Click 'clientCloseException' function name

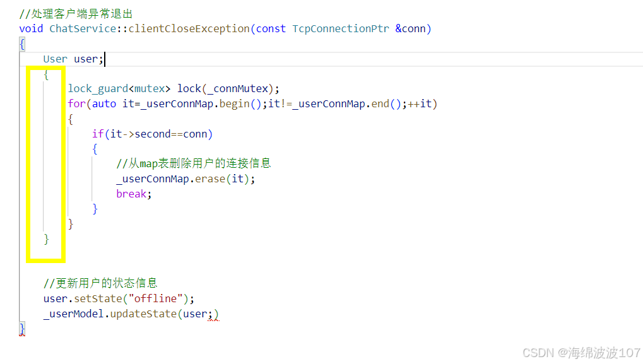pyautogui.click(x=189, y=28)
